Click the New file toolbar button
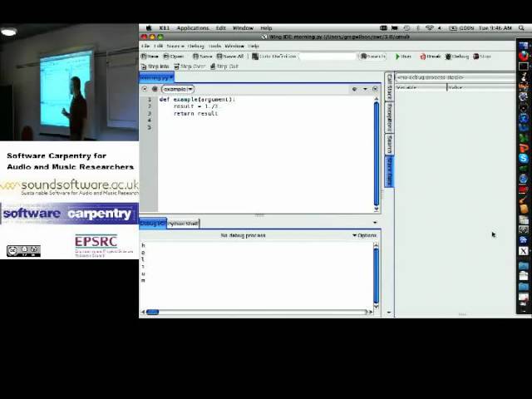The image size is (532, 399). coord(150,57)
